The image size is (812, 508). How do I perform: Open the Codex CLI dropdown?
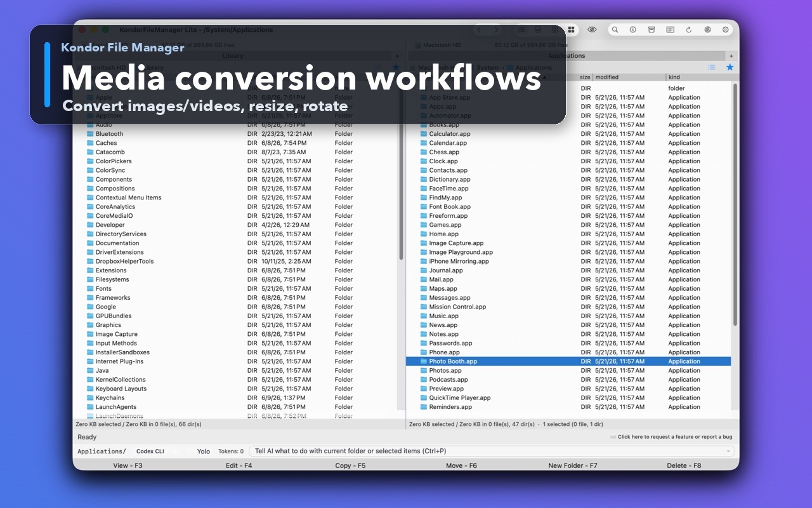coord(156,451)
